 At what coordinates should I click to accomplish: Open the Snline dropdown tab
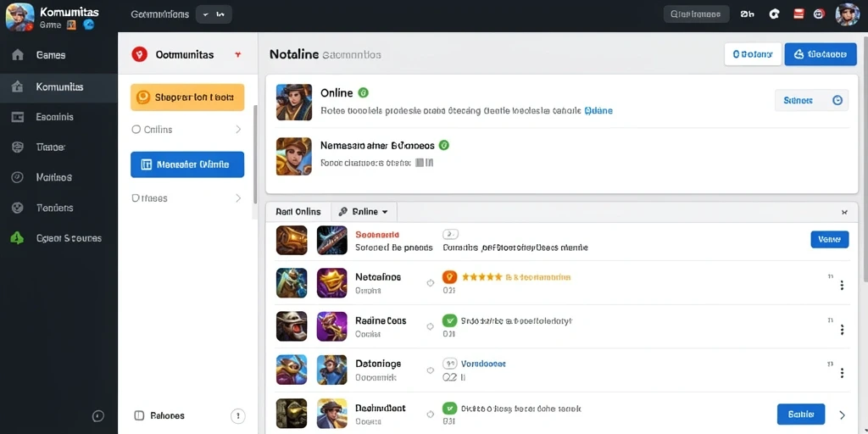click(x=364, y=211)
